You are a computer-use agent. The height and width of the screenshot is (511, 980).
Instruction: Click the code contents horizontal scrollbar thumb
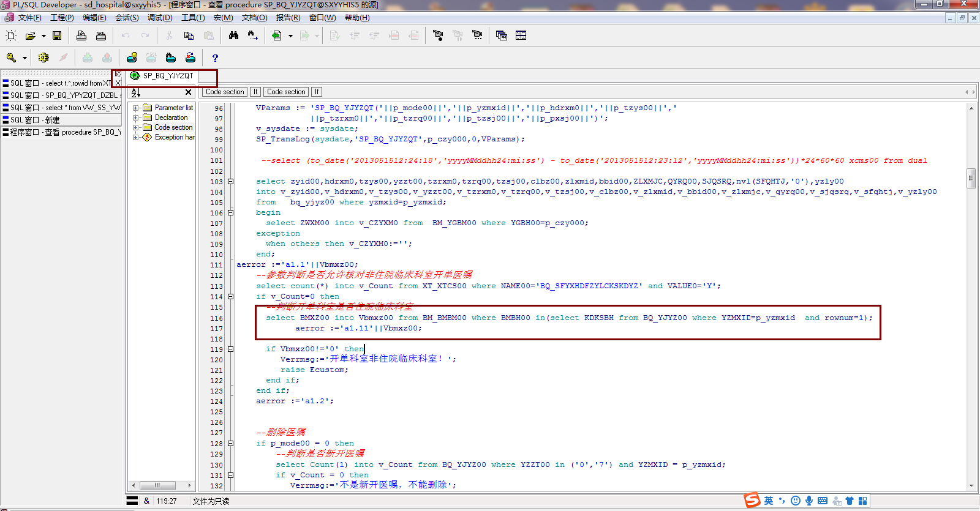click(157, 485)
